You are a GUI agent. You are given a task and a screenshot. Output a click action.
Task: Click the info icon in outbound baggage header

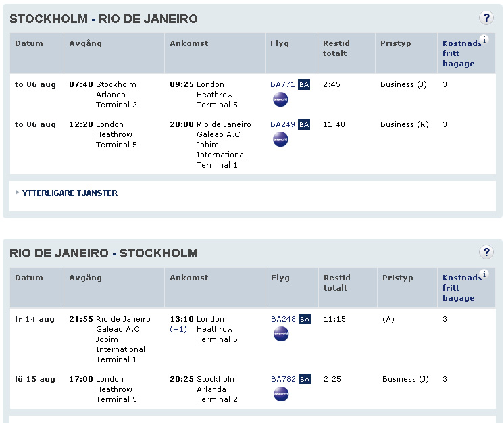pos(484,40)
